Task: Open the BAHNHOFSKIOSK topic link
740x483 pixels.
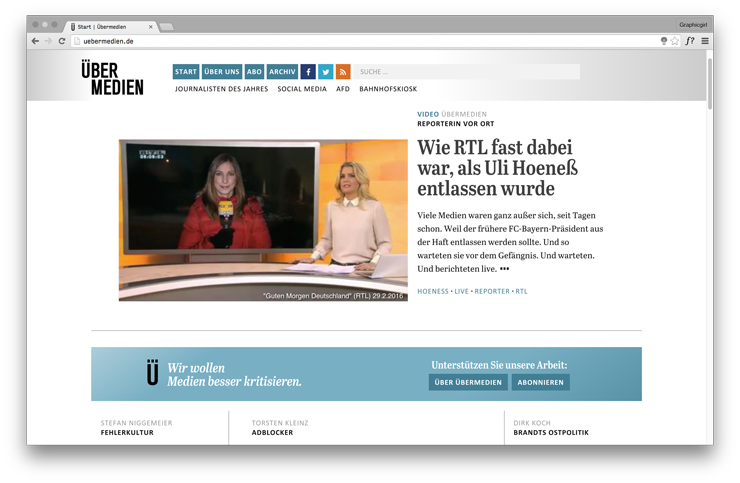Action: click(x=388, y=89)
